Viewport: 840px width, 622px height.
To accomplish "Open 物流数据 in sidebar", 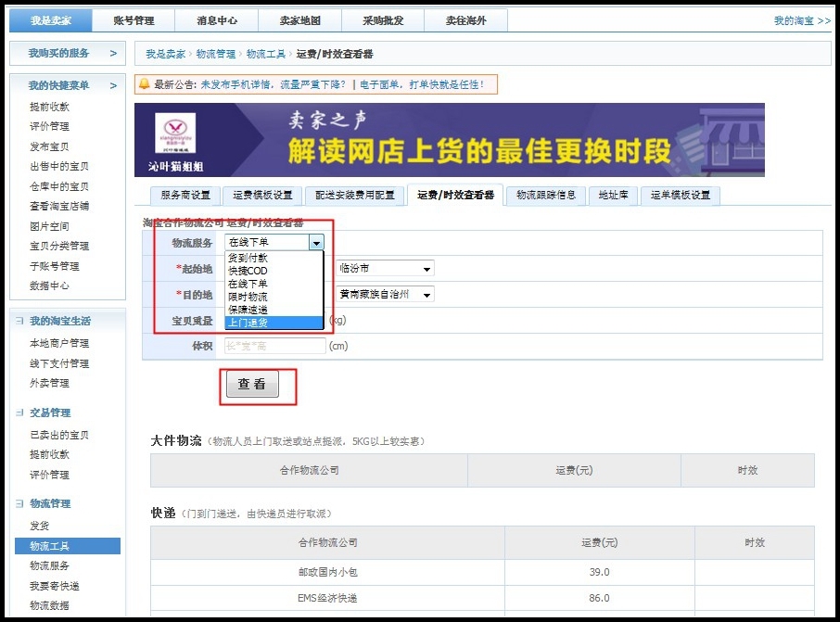I will coord(49,605).
